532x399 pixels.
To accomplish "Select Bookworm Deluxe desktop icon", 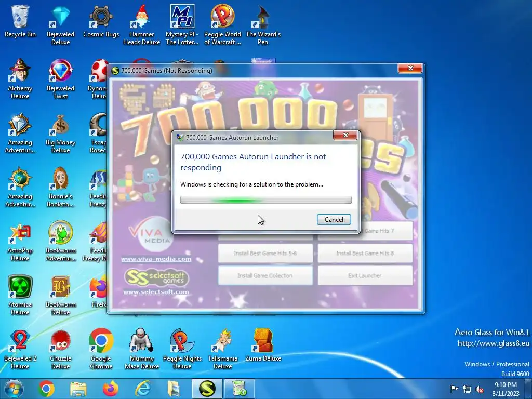I will [60, 295].
